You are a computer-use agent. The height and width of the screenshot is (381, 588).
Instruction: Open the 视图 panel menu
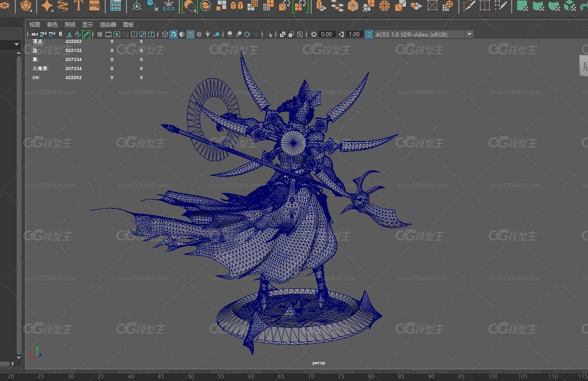click(34, 25)
